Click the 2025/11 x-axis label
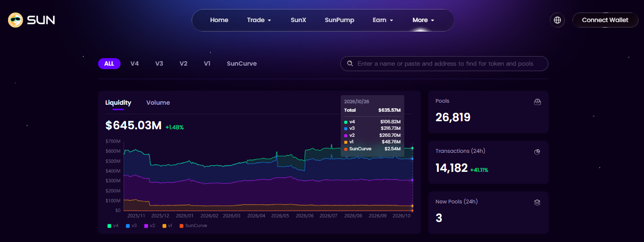The width and height of the screenshot is (644, 242). point(136,215)
